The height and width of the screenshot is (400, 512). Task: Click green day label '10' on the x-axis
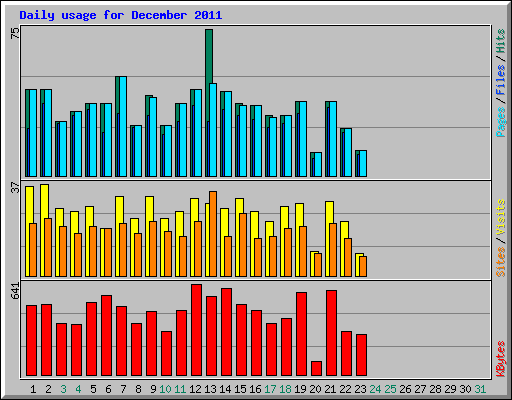165,389
